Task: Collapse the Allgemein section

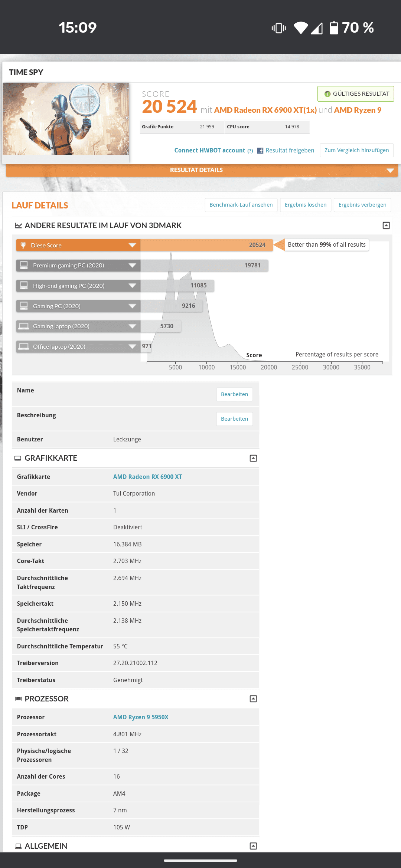Action: pos(253,846)
